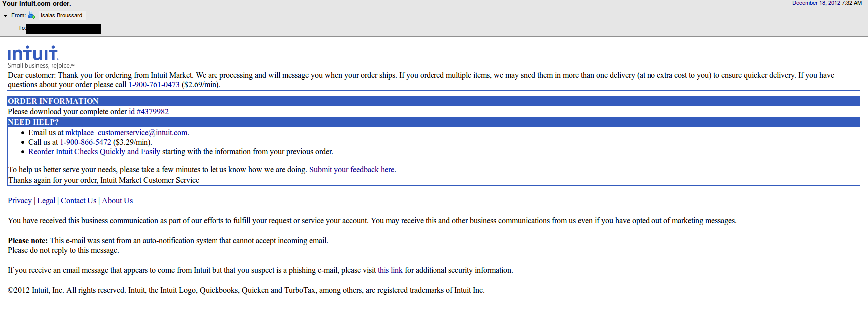The height and width of the screenshot is (310, 868).
Task: Click the 1-900-866-5472 phone link
Action: coord(86,142)
